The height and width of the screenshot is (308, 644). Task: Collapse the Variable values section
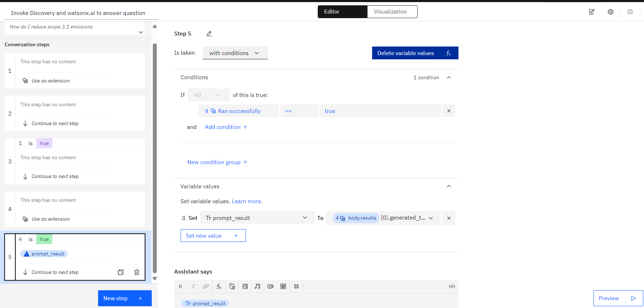coord(449,186)
